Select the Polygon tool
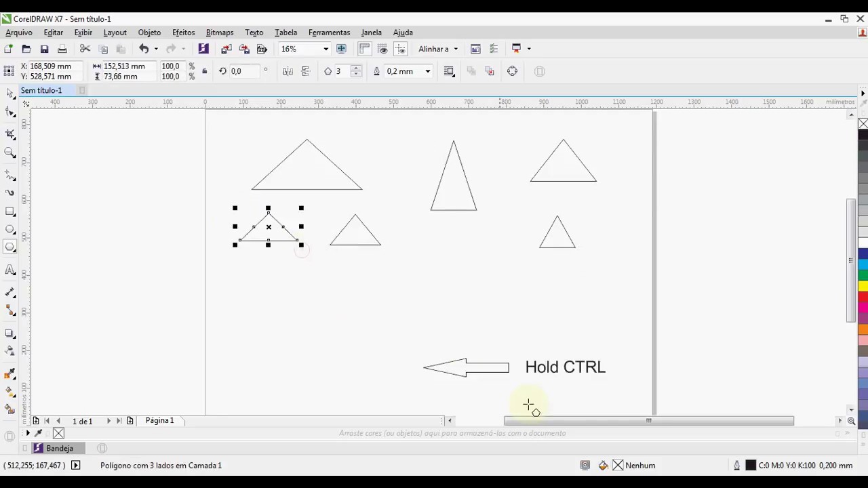The image size is (868, 488). pos(10,247)
